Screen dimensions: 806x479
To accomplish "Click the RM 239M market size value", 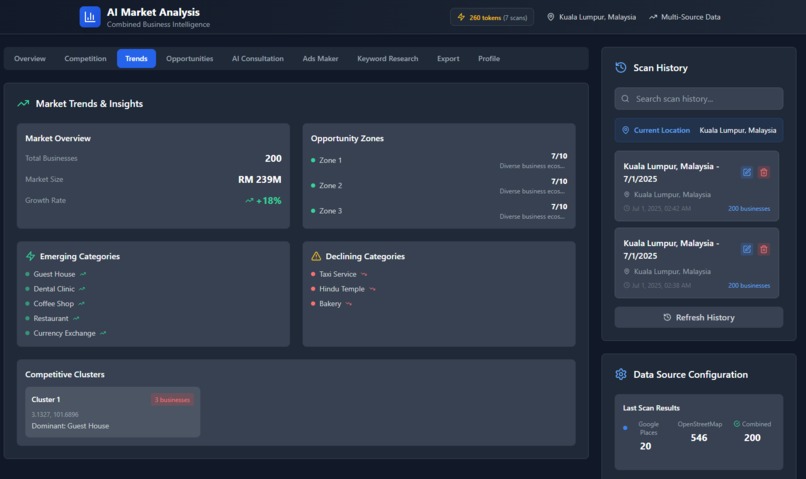I will pyautogui.click(x=260, y=179).
